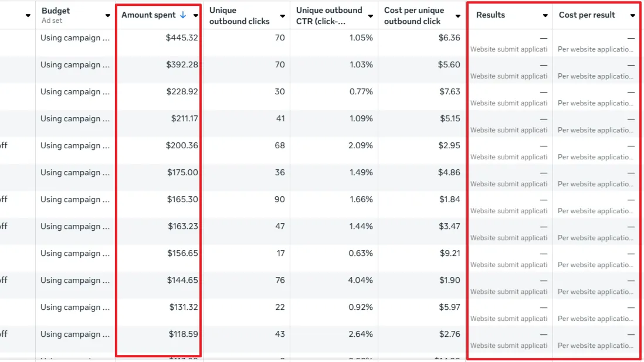Select the $445.32 amount spent cell
Screen dimensions: 644x362
182,37
